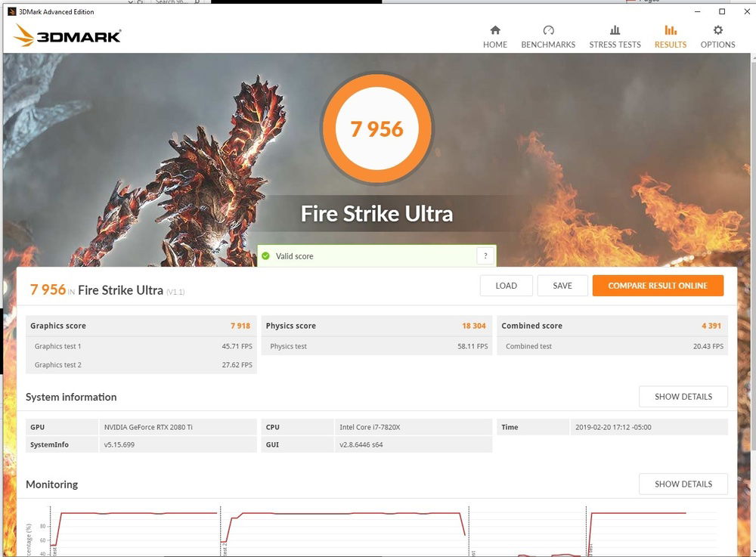Open the Stress Tests section icon

click(615, 30)
